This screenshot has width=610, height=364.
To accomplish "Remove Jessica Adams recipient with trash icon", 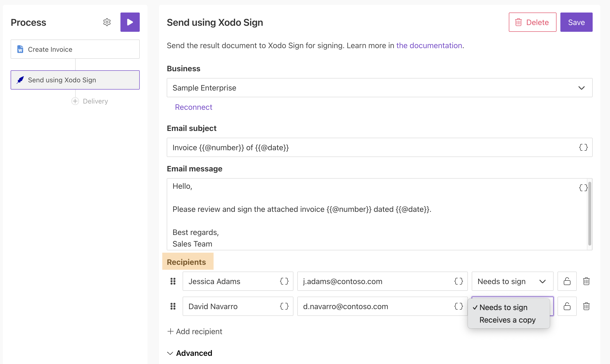I will pos(586,281).
